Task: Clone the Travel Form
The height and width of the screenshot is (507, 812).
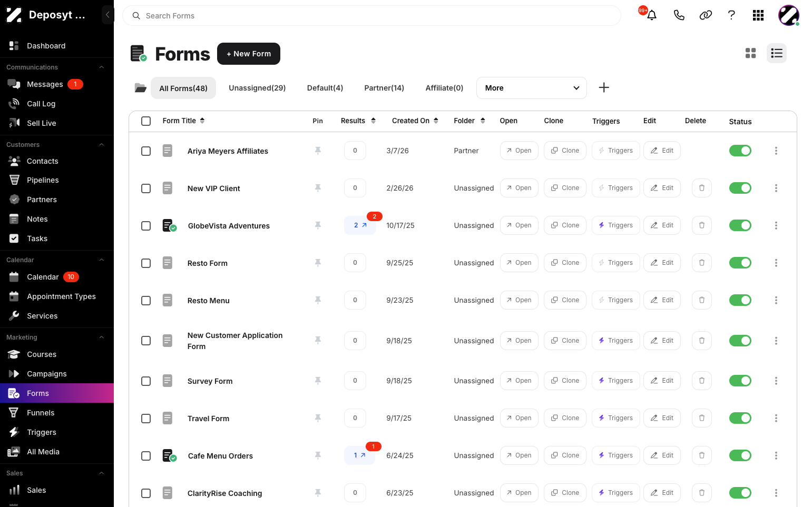Action: click(565, 418)
